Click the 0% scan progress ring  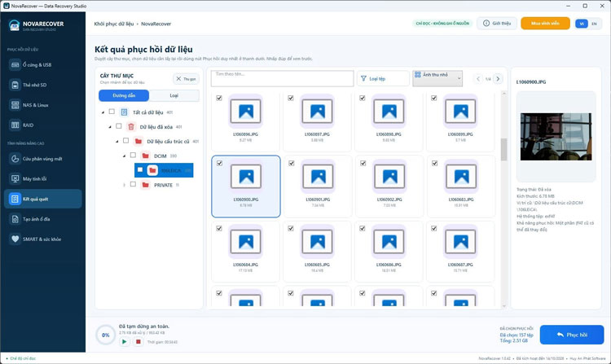click(x=106, y=335)
